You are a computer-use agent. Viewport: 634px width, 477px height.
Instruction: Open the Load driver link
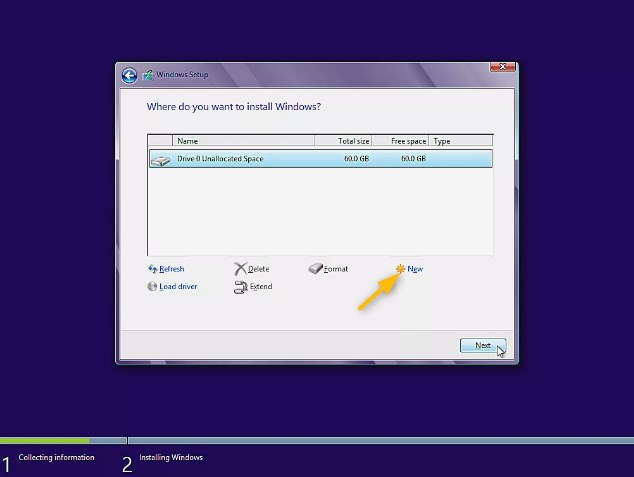click(178, 286)
